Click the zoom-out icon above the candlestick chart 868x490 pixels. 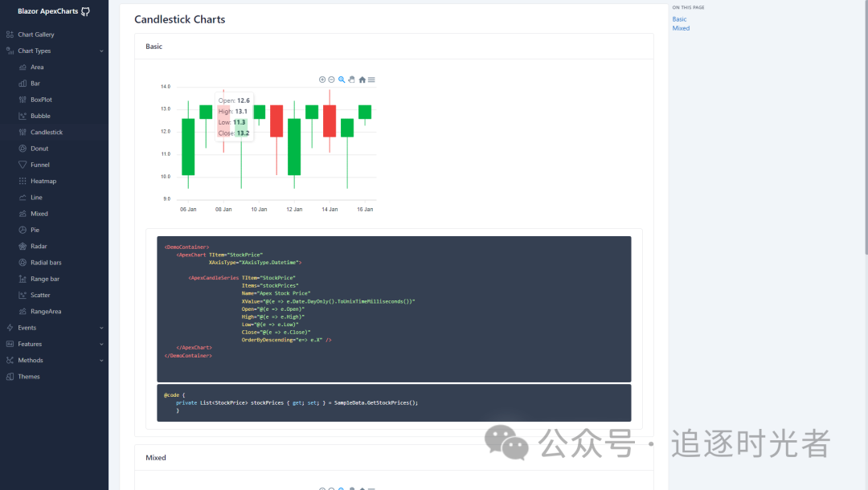(331, 80)
